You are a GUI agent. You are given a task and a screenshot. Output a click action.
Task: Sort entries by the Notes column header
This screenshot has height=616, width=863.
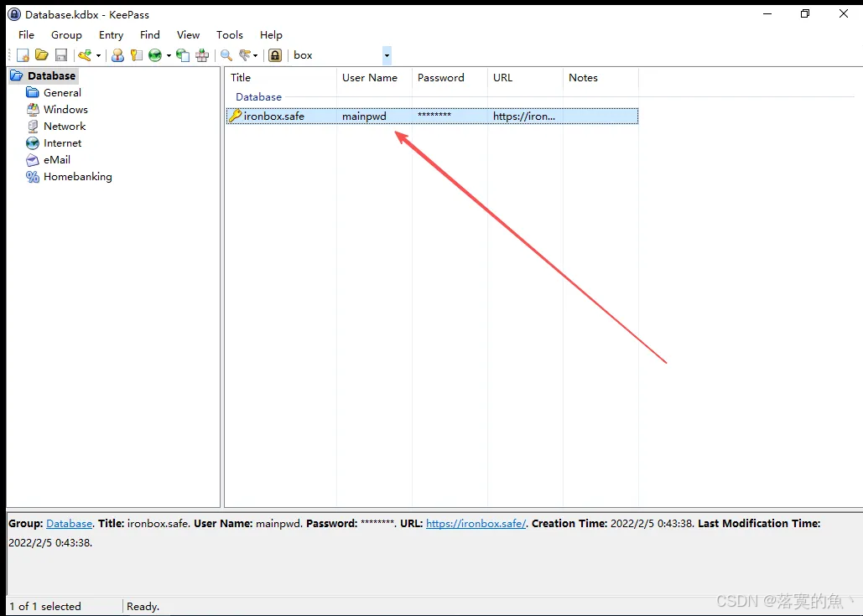600,78
